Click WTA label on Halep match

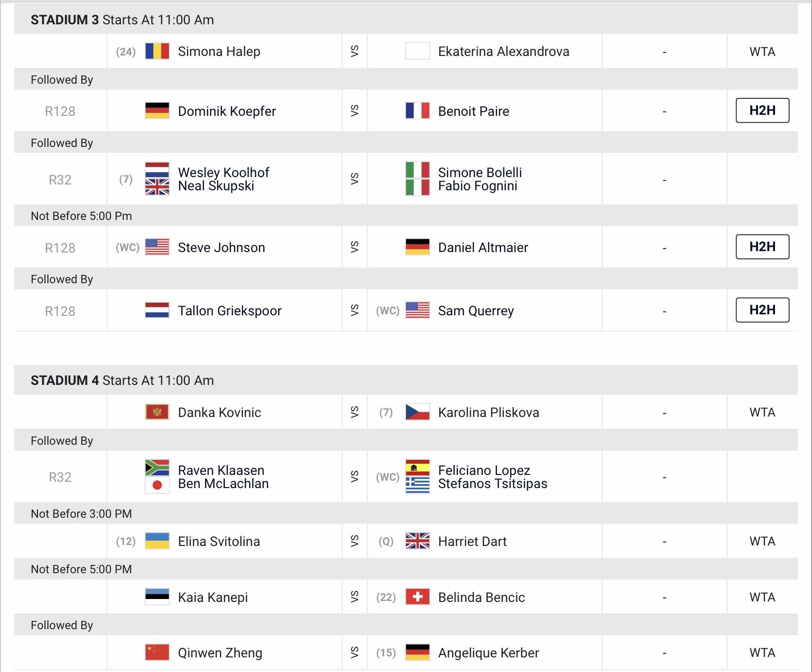point(762,52)
